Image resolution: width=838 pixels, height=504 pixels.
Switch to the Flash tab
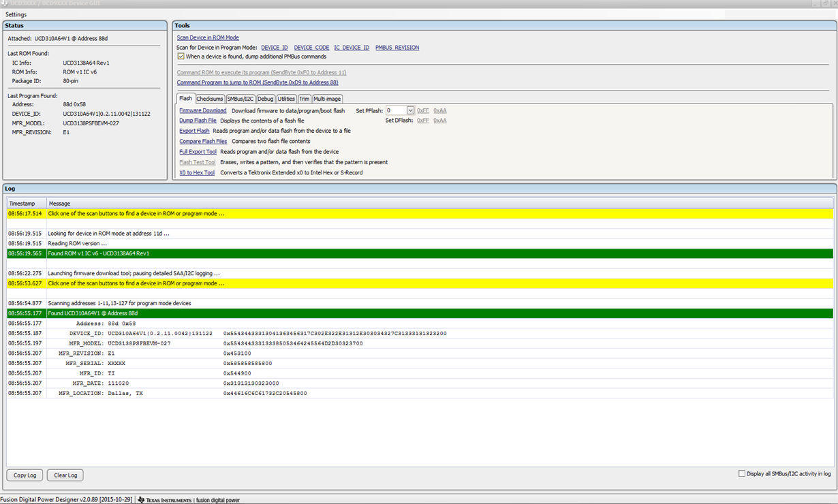[185, 99]
